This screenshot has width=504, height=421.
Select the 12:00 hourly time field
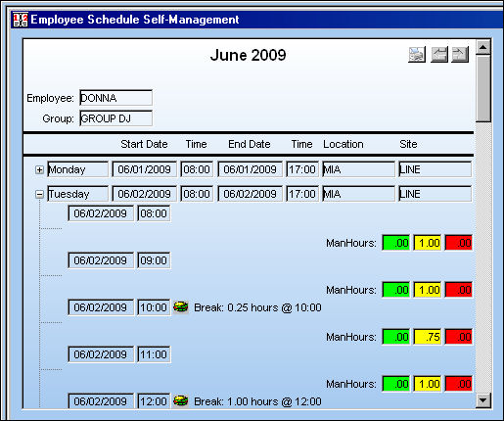point(154,401)
